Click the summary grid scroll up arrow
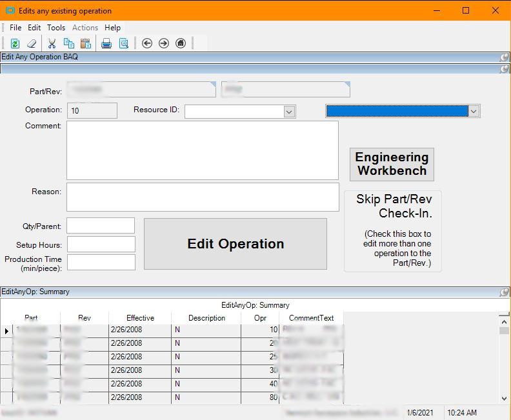 click(x=504, y=322)
